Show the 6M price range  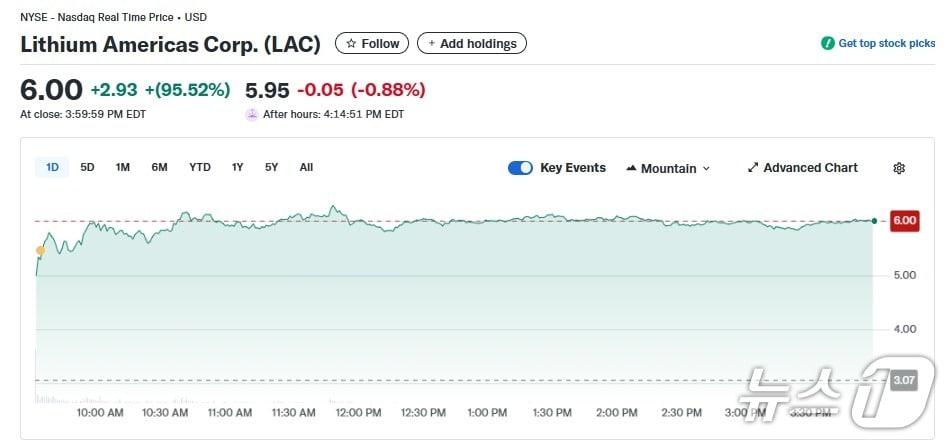click(x=159, y=167)
